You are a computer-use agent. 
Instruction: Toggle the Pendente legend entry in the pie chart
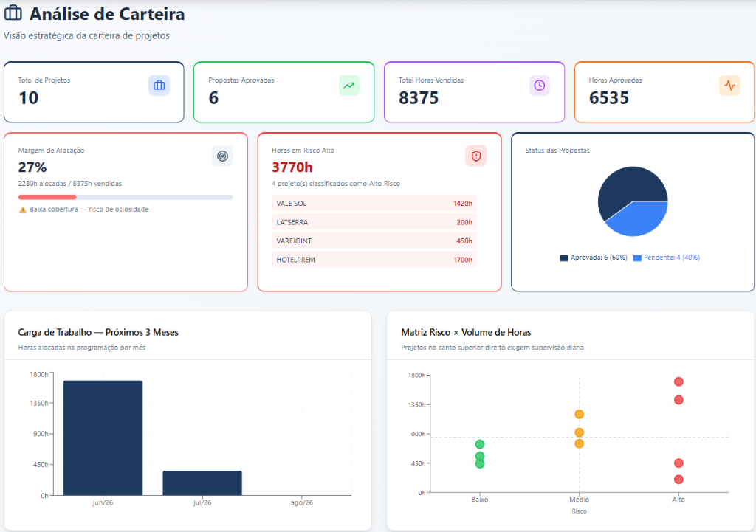coord(667,258)
